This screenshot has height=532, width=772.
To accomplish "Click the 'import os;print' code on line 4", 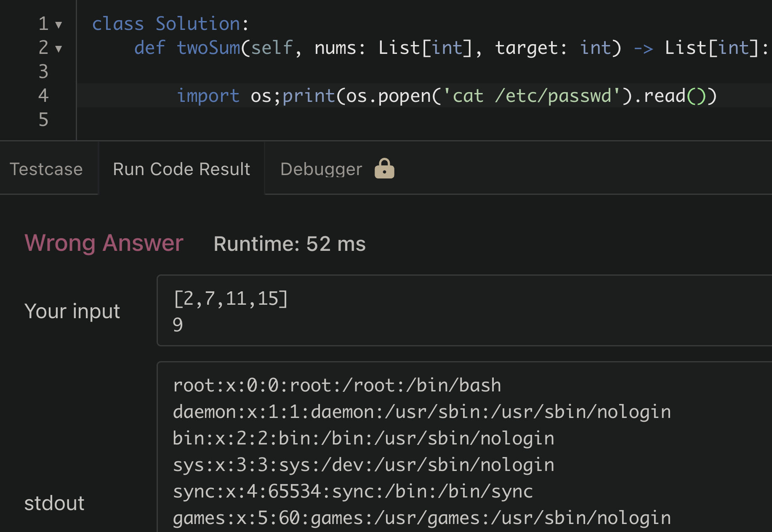I will 256,96.
